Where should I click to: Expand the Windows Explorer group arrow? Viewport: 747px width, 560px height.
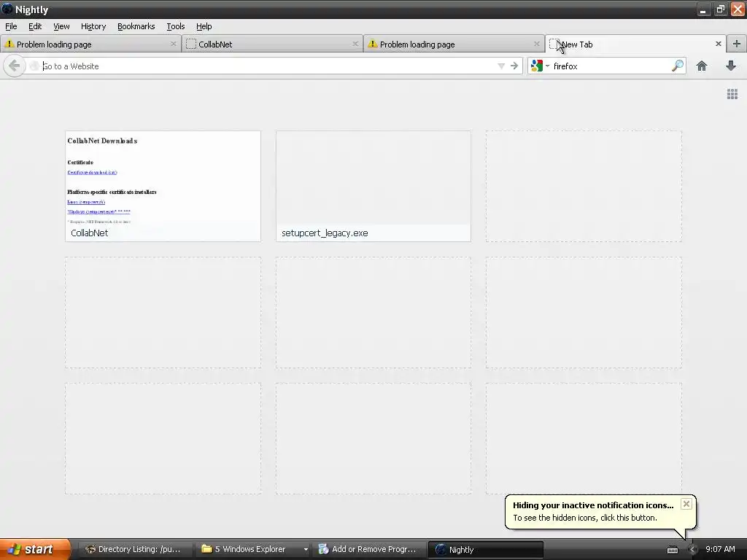pyautogui.click(x=306, y=550)
